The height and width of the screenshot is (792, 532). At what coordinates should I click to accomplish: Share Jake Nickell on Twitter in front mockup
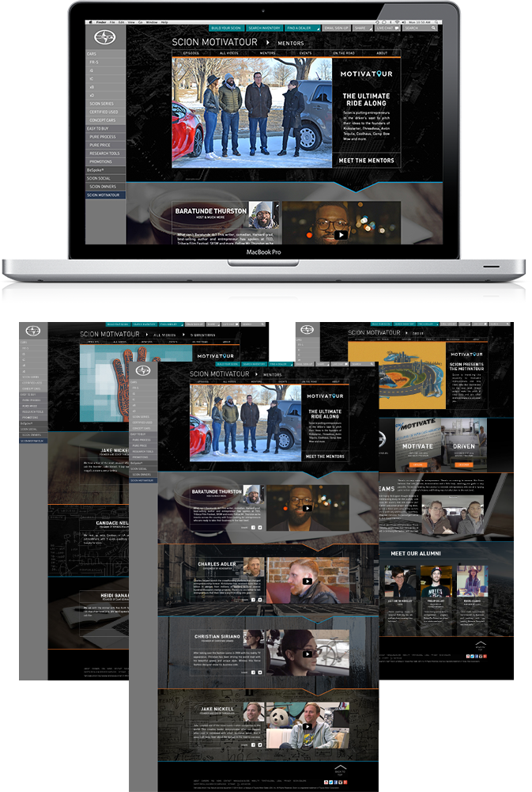pos(260,745)
